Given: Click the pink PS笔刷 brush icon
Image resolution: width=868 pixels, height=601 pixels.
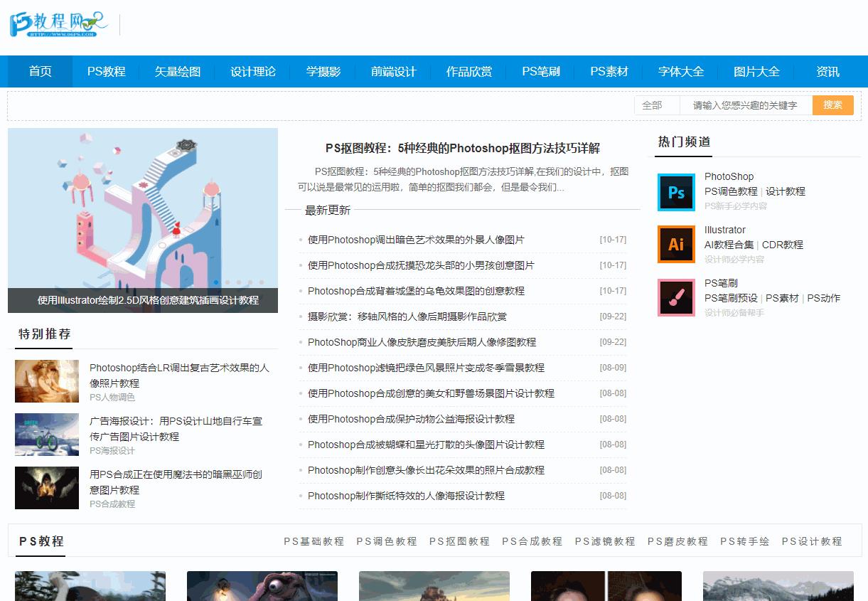Looking at the screenshot, I should (675, 297).
